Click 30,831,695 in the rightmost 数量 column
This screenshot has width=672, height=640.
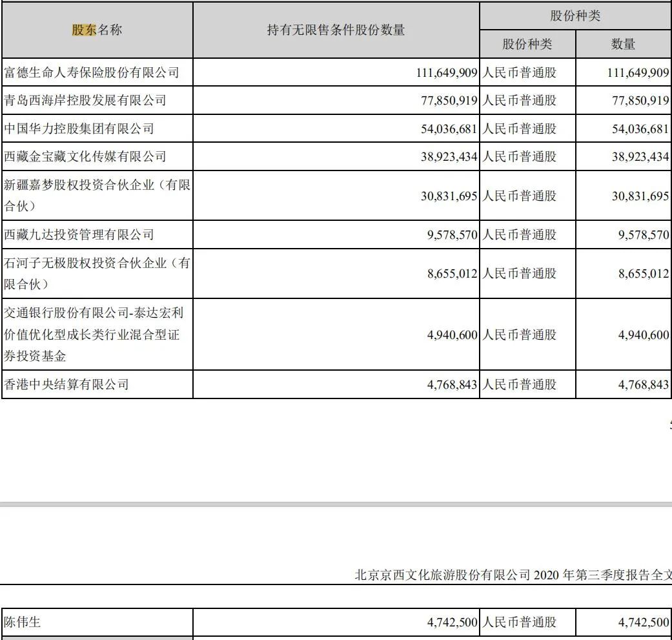click(x=641, y=196)
